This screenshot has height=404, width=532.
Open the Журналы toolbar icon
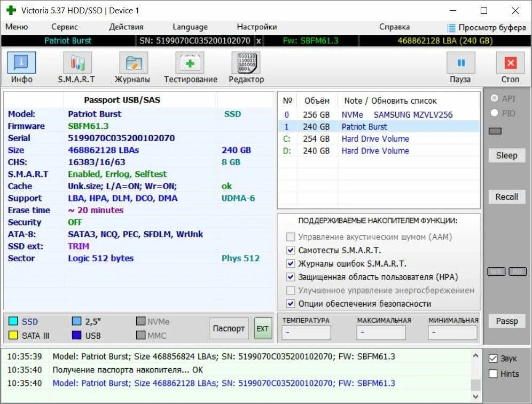pos(134,63)
